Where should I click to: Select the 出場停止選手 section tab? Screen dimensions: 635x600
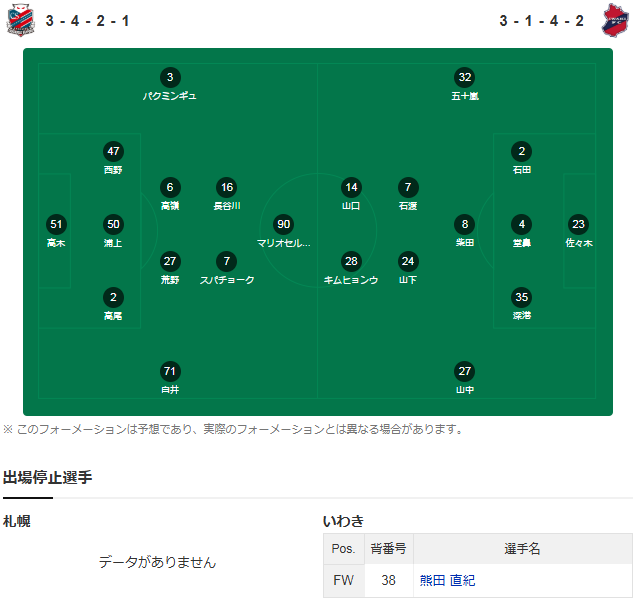click(x=47, y=477)
